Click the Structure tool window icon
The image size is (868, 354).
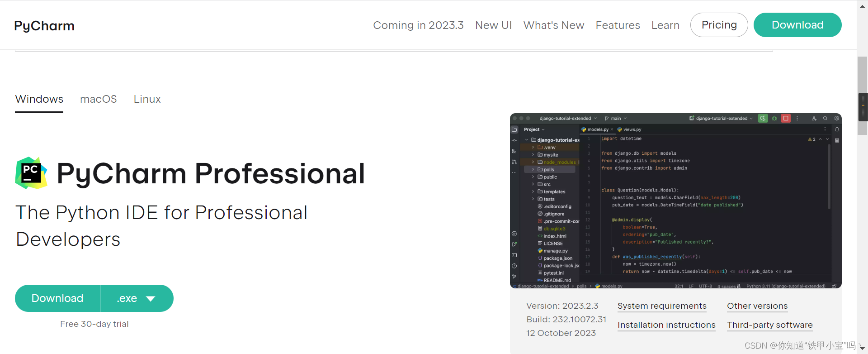point(514,151)
